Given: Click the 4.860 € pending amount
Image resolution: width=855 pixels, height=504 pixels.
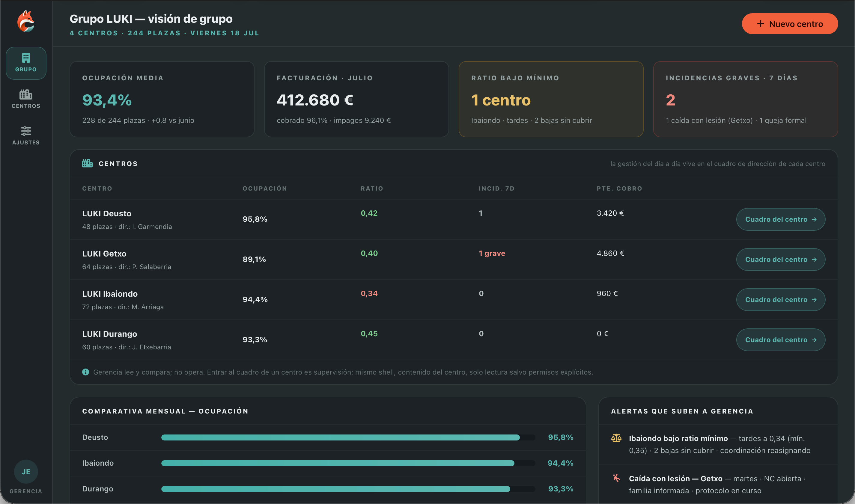Looking at the screenshot, I should 610,253.
